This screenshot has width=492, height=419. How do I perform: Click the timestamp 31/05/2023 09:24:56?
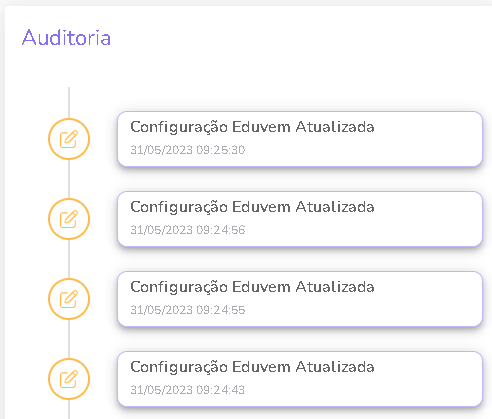click(x=188, y=230)
